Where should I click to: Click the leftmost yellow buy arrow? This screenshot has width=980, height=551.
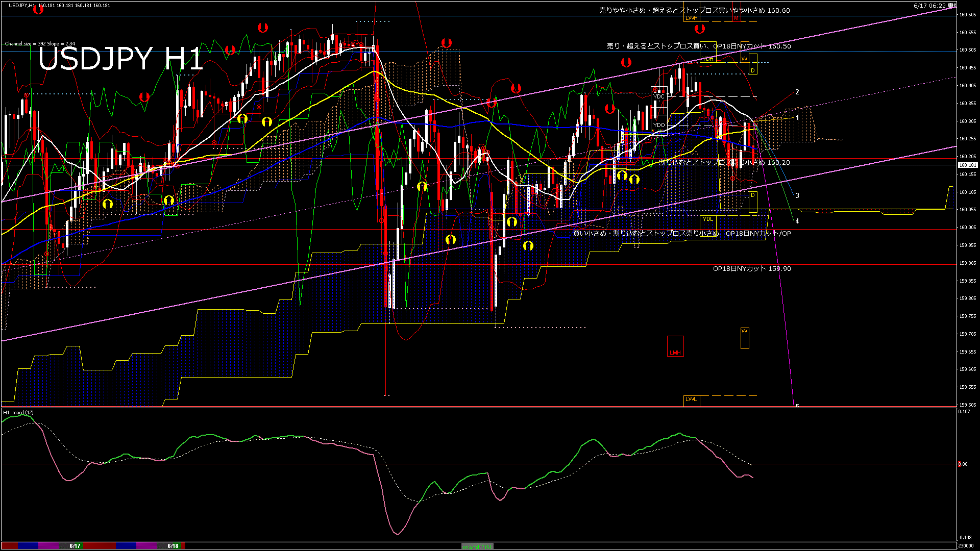(x=107, y=204)
